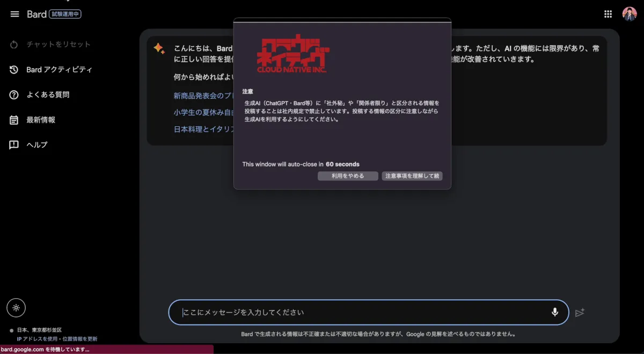
Task: Click the Bard disclaimer text at bottom
Action: (x=378, y=334)
